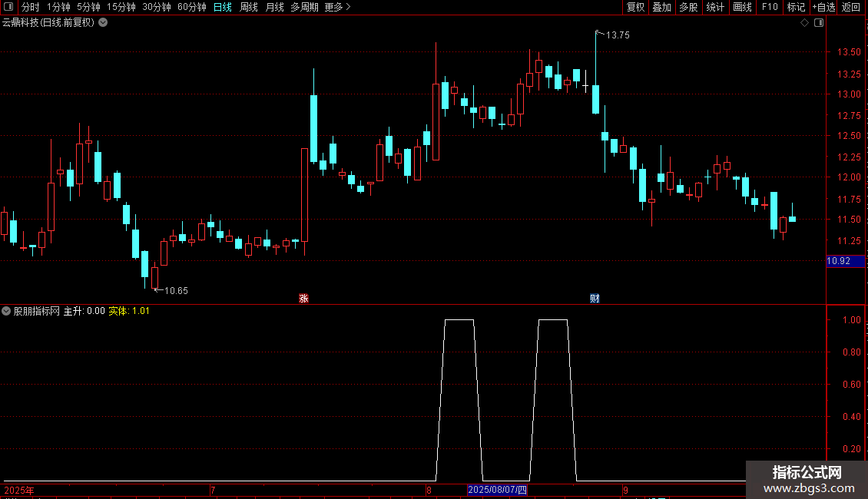Select the 日线 daily period
868x499 pixels.
coord(223,7)
